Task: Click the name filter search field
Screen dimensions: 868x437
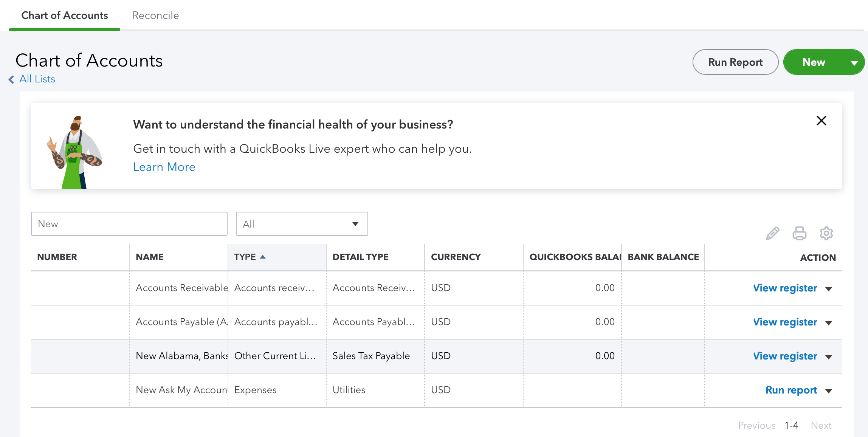Action: point(129,224)
